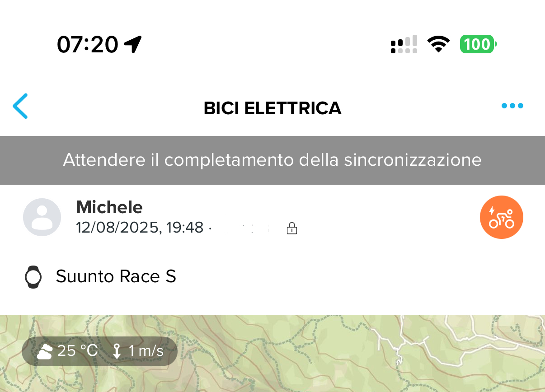Tap the grey user avatar
545x392 pixels.
click(x=42, y=217)
